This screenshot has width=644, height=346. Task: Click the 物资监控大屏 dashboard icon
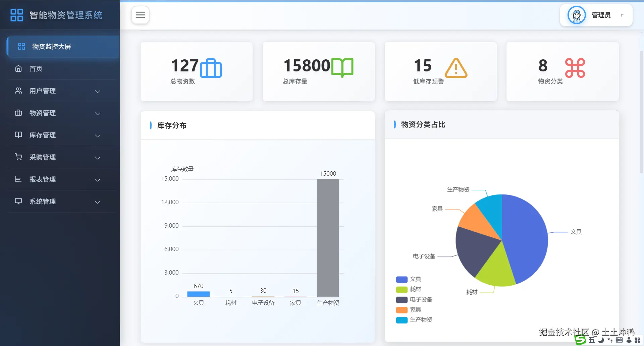point(21,46)
